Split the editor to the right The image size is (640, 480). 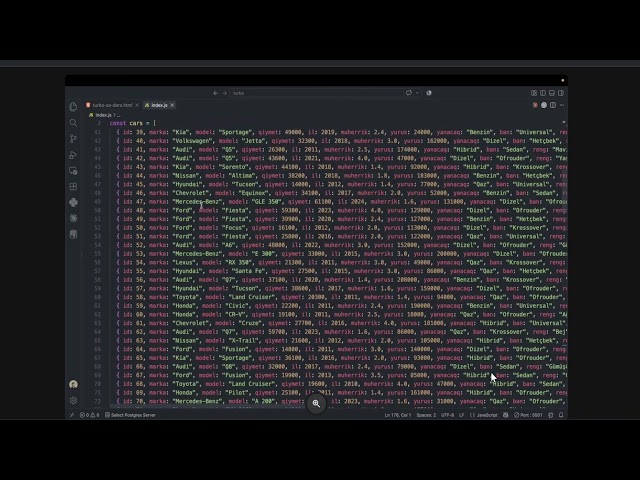point(553,105)
